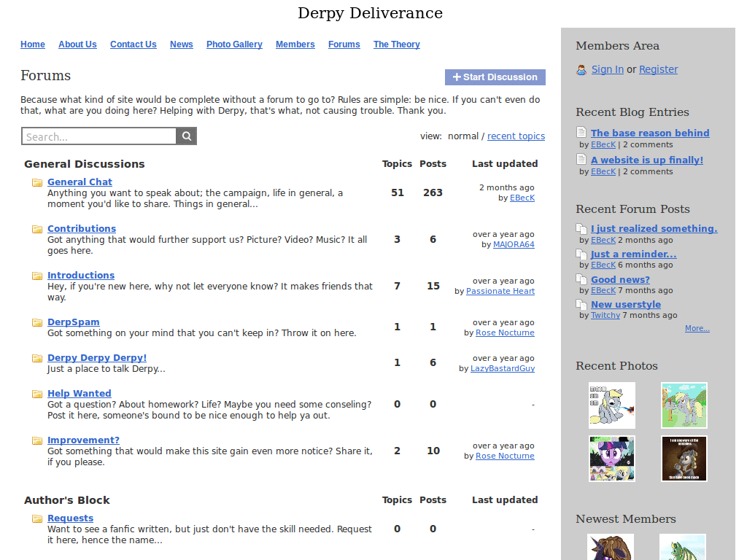Open recent photo of gray pony with fire
This screenshot has width=747, height=560.
tap(612, 405)
